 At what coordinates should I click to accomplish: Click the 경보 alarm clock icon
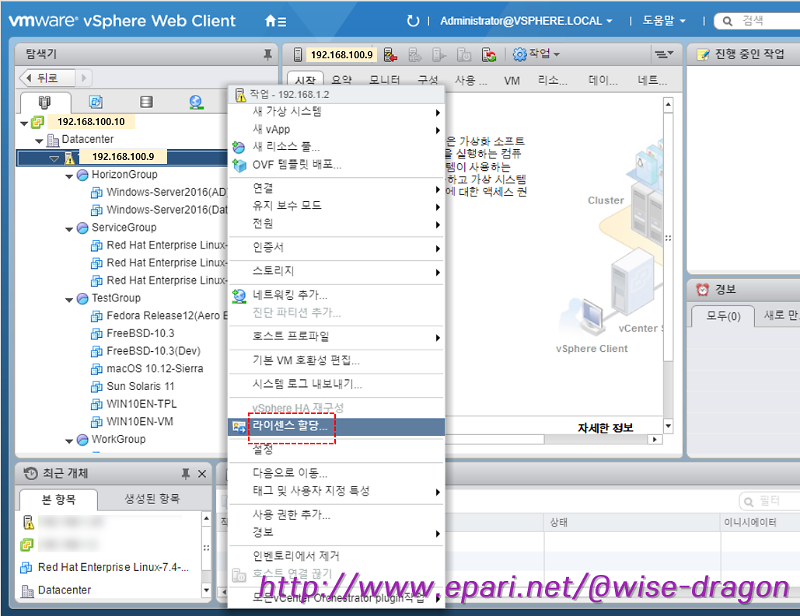(703, 289)
